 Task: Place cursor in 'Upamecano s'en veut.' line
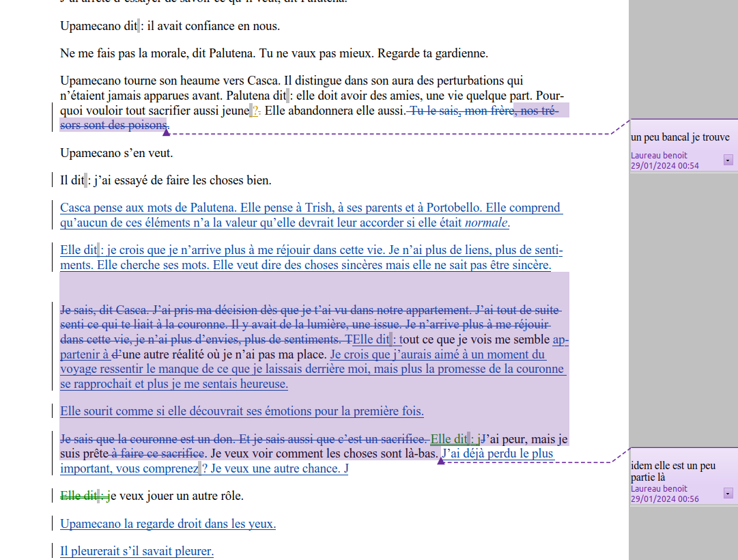116,153
